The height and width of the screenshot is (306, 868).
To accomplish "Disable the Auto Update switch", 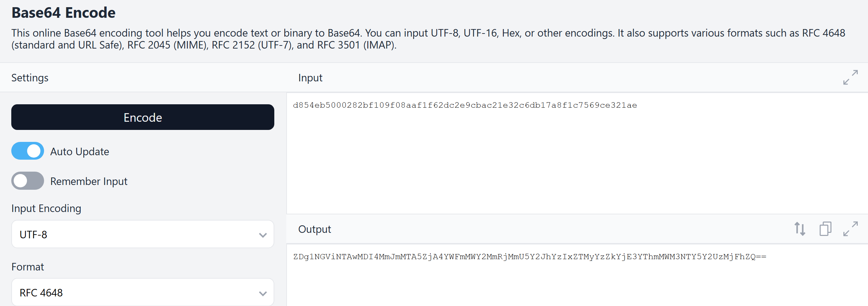I will click(x=28, y=151).
